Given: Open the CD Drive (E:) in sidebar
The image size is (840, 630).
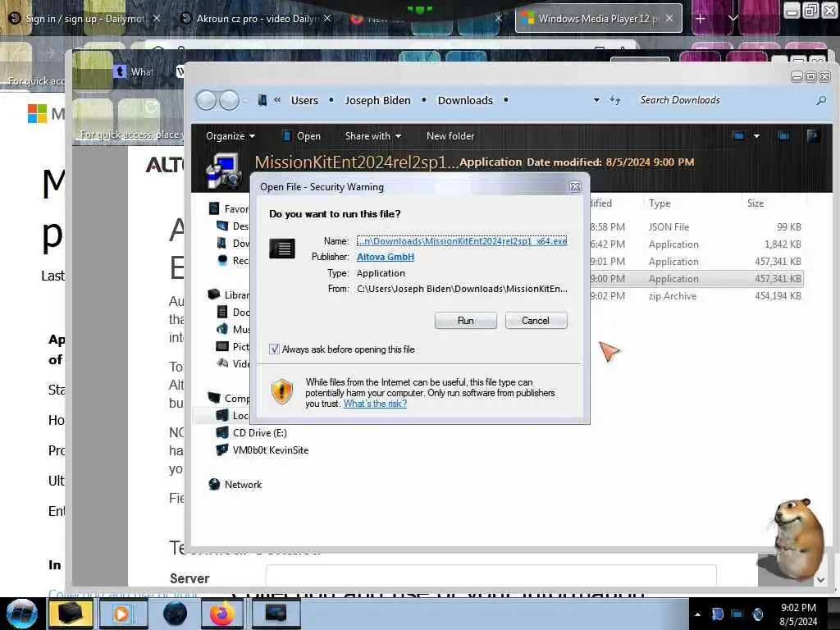Looking at the screenshot, I should (259, 433).
